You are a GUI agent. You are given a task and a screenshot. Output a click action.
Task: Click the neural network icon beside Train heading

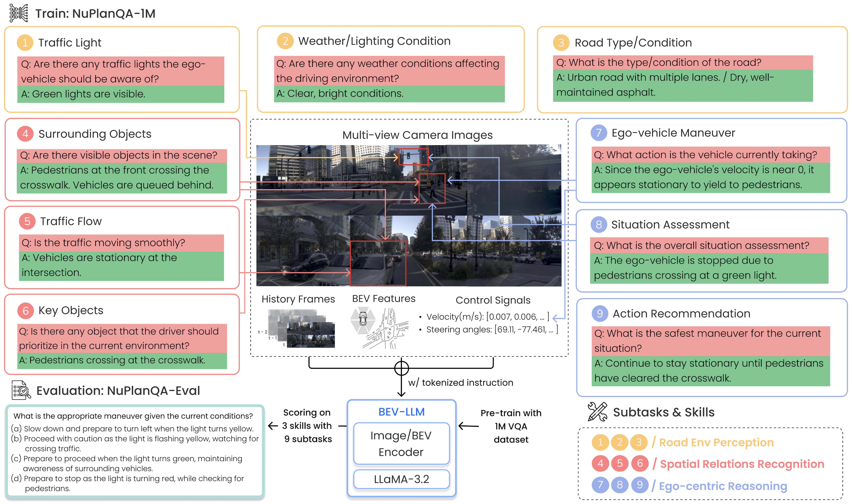click(18, 13)
